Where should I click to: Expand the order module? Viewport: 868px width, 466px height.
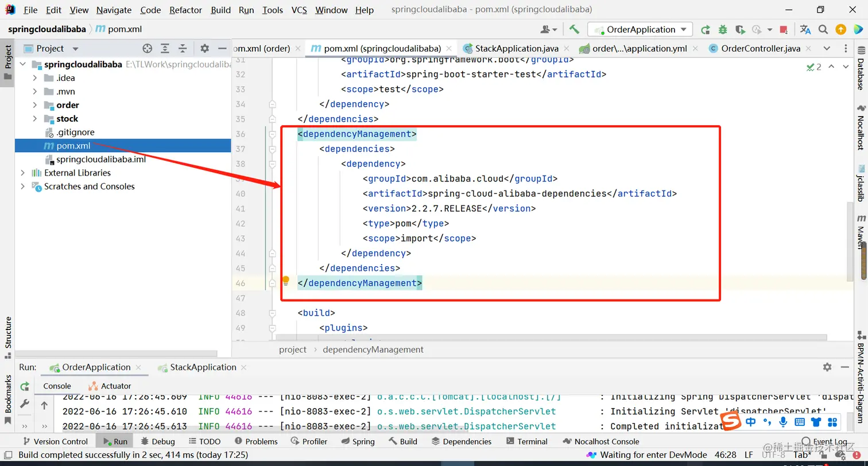coord(35,105)
